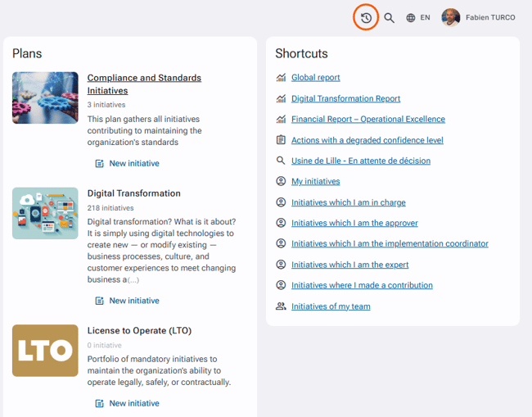Click Fabien TURCO's avatar photo
Image resolution: width=532 pixels, height=417 pixels.
(x=451, y=17)
